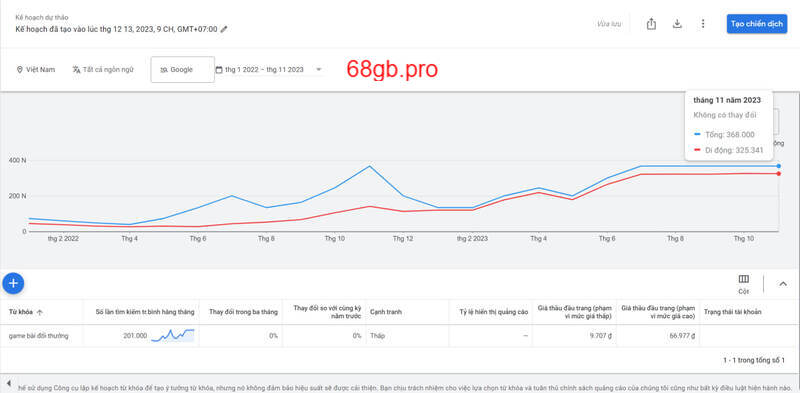Click blue Tổng data point on chart
The height and width of the screenshot is (393, 800).
pyautogui.click(x=779, y=166)
